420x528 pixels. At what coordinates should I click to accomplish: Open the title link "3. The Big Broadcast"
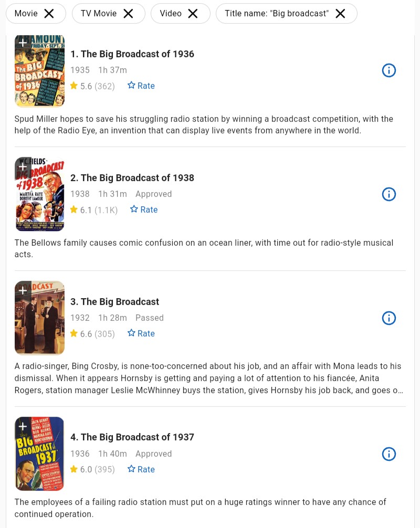[114, 302]
